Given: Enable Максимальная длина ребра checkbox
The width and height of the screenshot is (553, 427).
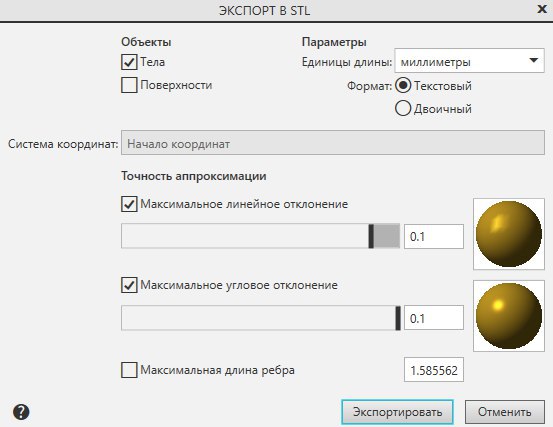Looking at the screenshot, I should point(129,370).
